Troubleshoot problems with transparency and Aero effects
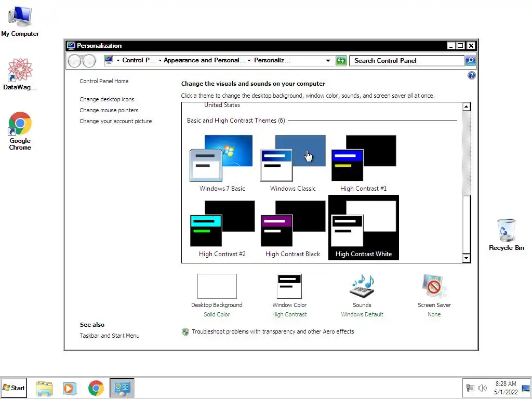 [x=273, y=331]
